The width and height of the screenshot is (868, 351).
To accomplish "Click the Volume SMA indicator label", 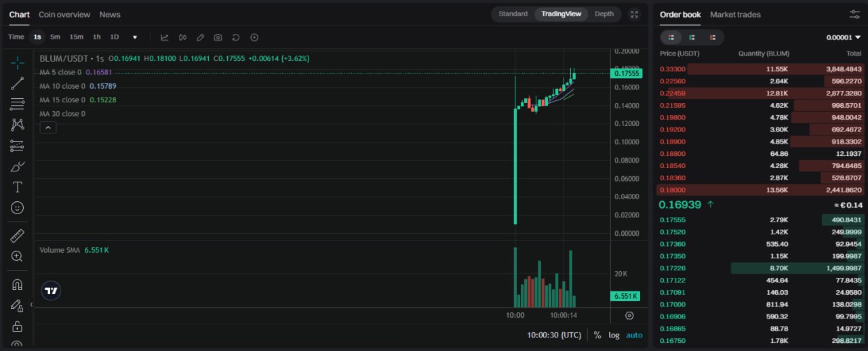I will [60, 250].
